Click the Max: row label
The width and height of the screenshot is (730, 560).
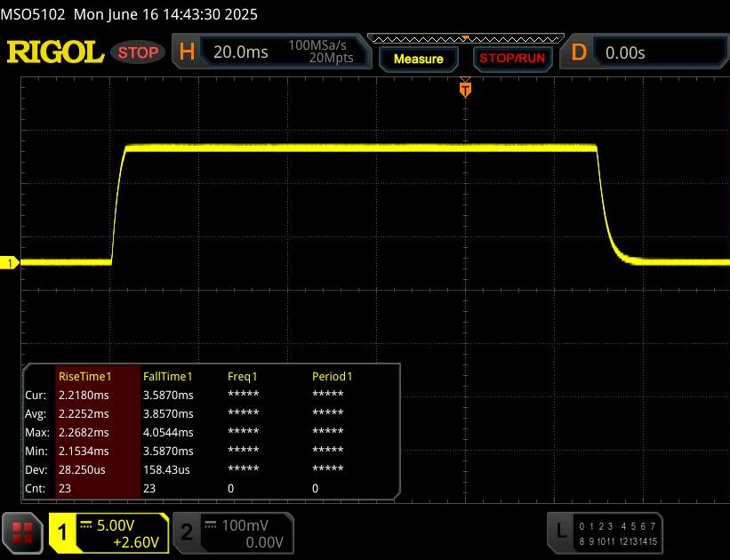click(x=37, y=433)
